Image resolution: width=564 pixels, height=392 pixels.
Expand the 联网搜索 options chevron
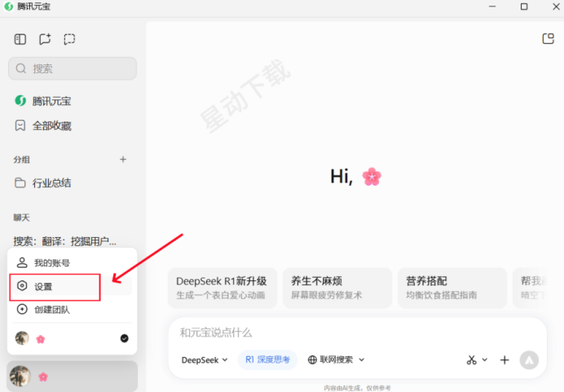click(362, 359)
